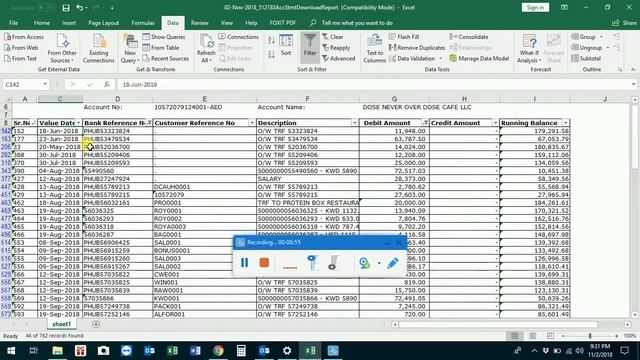The width and height of the screenshot is (640, 360).
Task: Click sort descending Z to A icon
Action: (271, 54)
